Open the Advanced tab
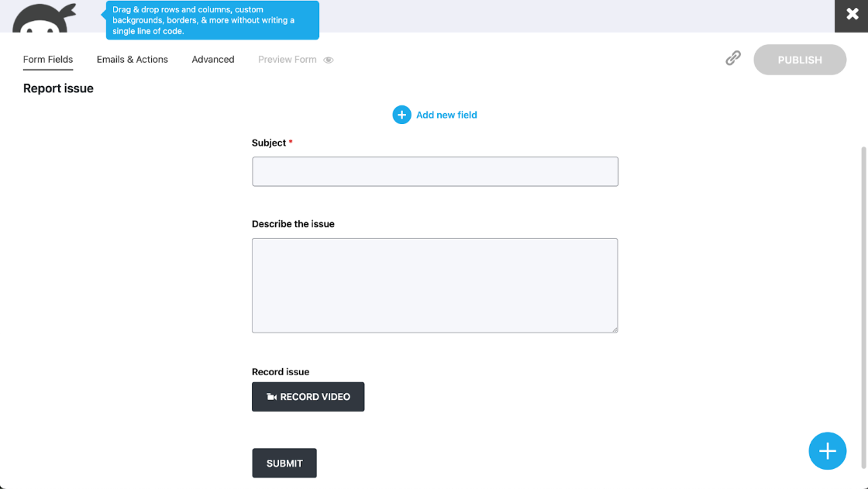Screen dimensions: 868x493 (x=212, y=59)
